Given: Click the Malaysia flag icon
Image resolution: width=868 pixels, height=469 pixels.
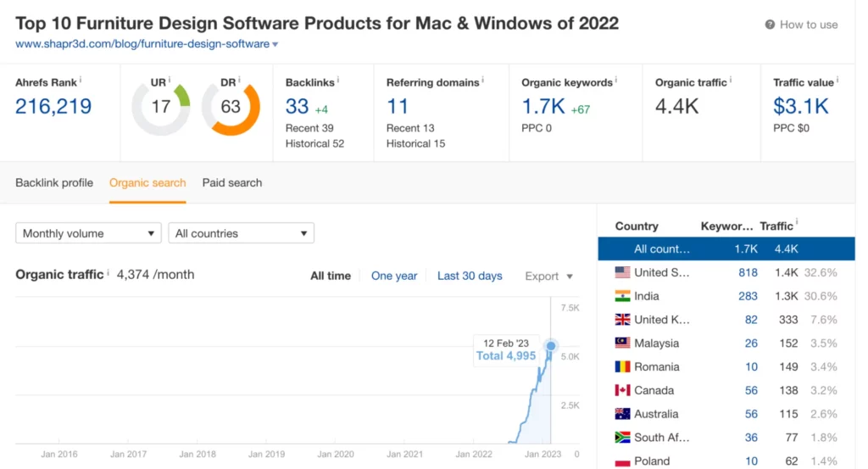Looking at the screenshot, I should (x=622, y=343).
